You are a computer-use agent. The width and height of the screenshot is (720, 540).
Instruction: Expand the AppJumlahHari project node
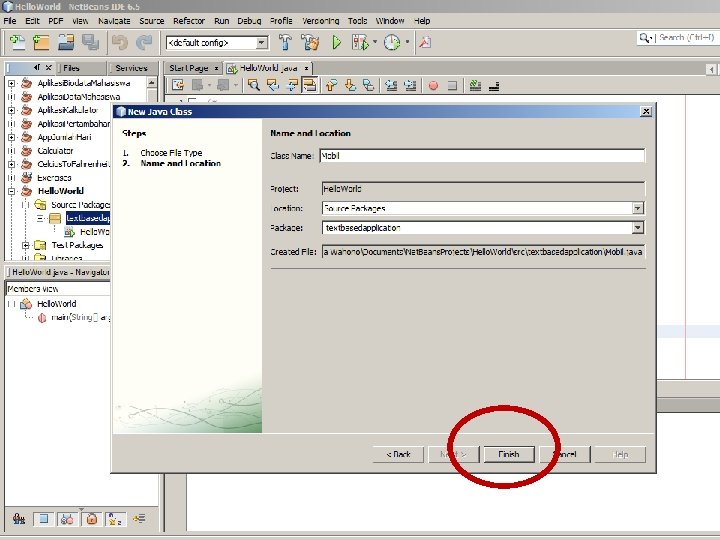point(11,137)
